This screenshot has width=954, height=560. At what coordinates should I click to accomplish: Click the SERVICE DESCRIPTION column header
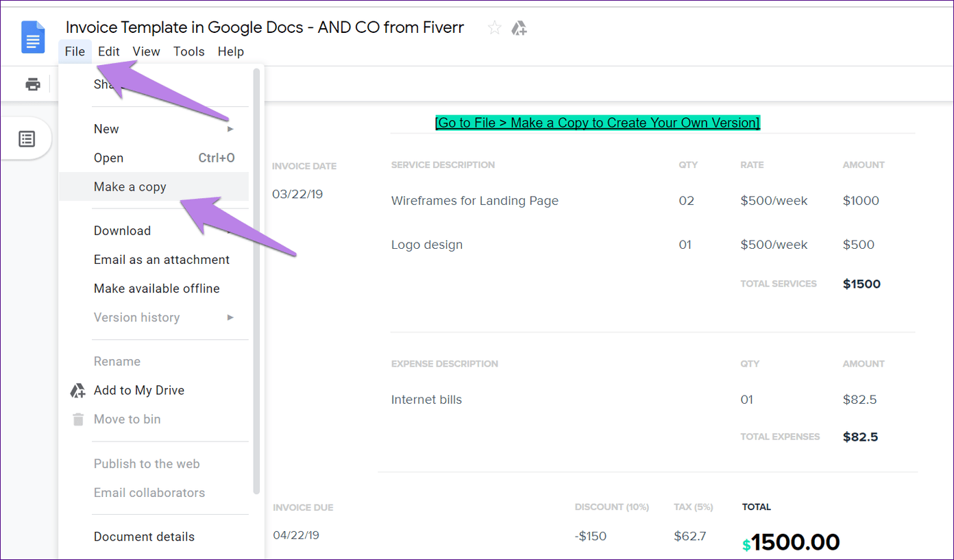click(x=443, y=165)
